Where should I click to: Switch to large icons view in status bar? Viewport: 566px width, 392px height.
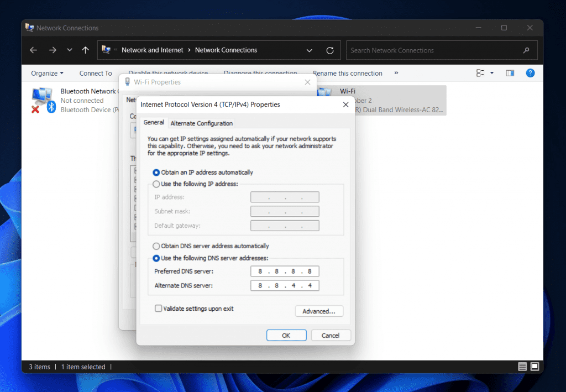click(x=534, y=367)
